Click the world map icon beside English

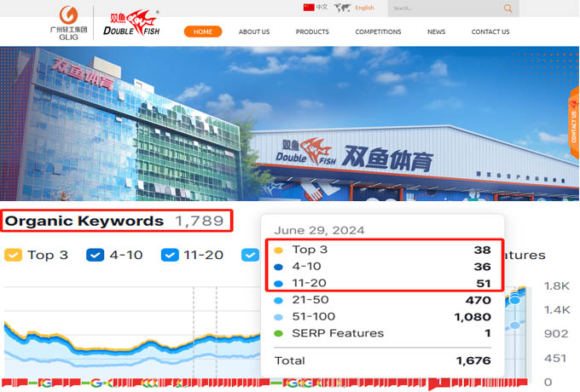coord(342,8)
